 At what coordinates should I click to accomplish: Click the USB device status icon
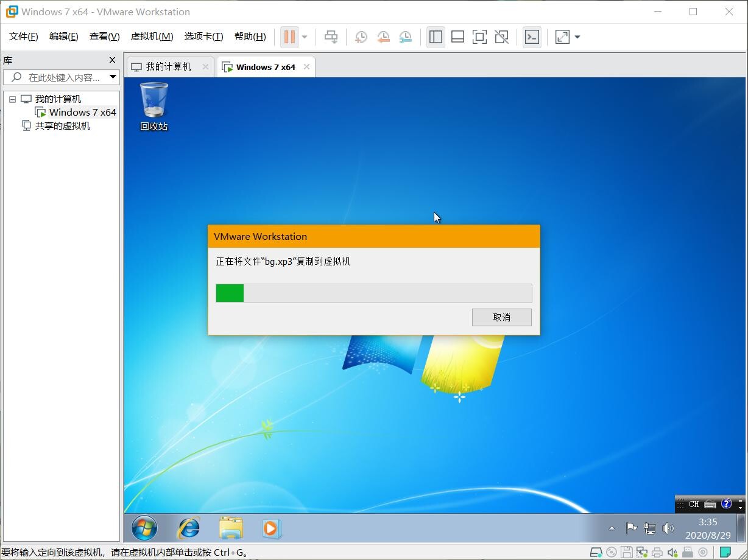pos(688,553)
